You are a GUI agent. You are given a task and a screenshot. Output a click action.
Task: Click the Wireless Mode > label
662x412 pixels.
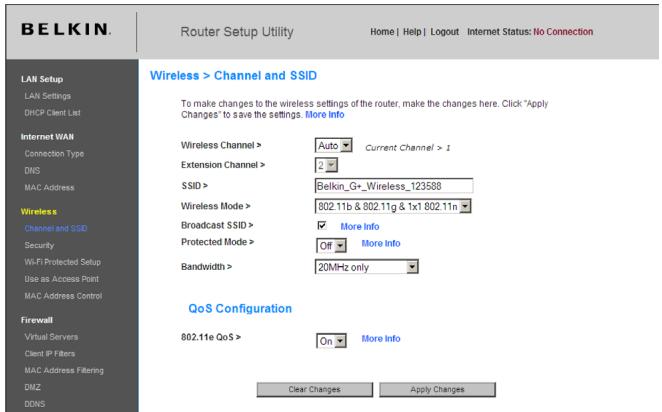[216, 206]
